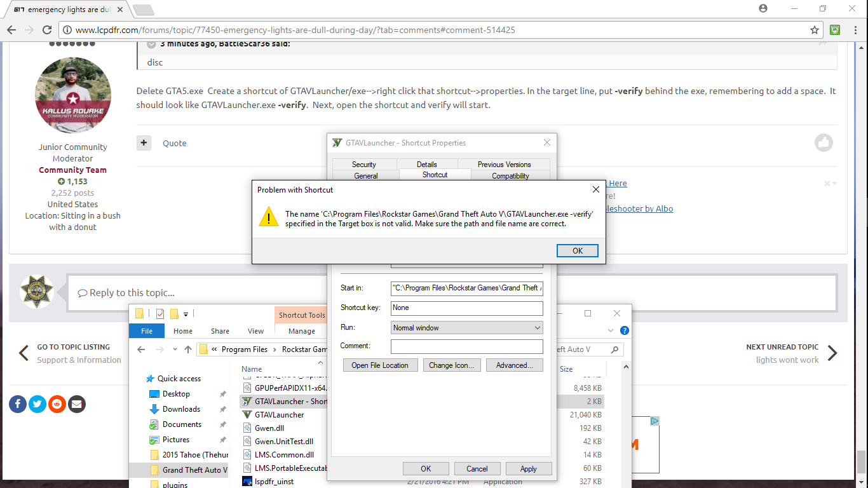Go up one folder in File Explorer

188,349
